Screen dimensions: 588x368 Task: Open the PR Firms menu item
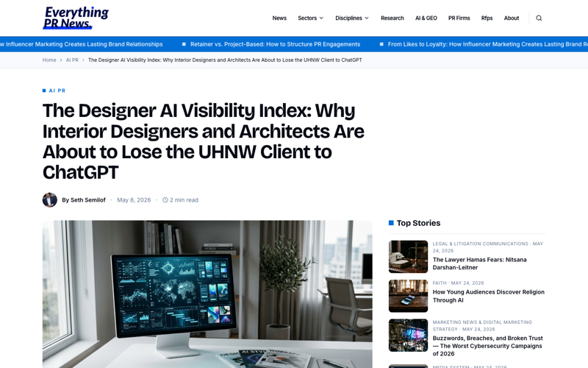click(x=459, y=18)
